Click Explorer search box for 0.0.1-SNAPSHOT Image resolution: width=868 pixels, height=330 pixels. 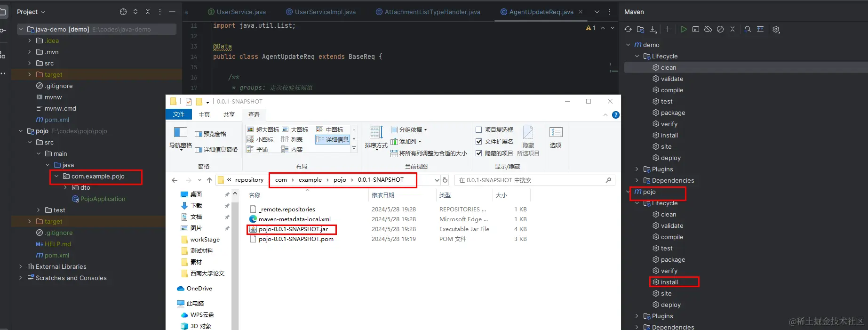(535, 180)
